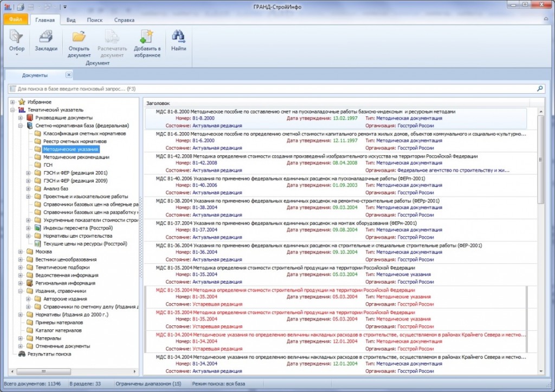This screenshot has width=555, height=392.
Task: Collapse the ribbon with the top-right chevron
Action: (x=546, y=19)
